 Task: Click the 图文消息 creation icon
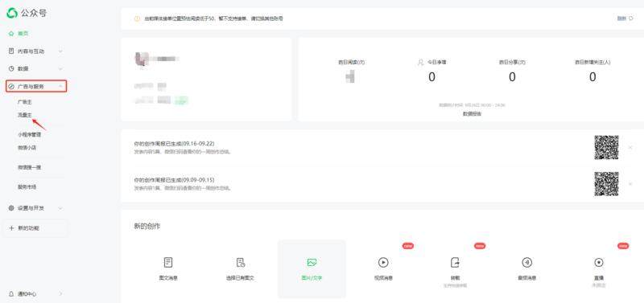[x=168, y=262]
